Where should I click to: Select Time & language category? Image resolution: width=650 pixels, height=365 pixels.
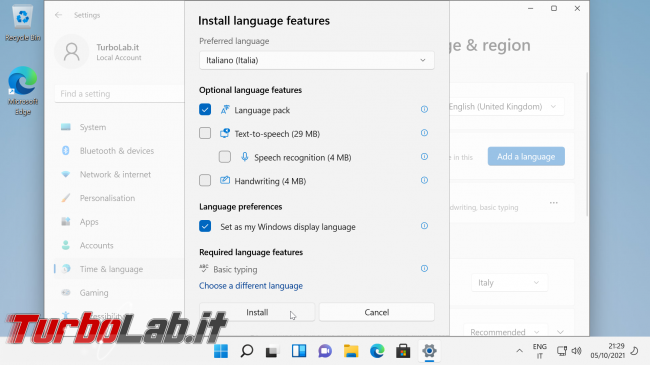tap(119, 269)
